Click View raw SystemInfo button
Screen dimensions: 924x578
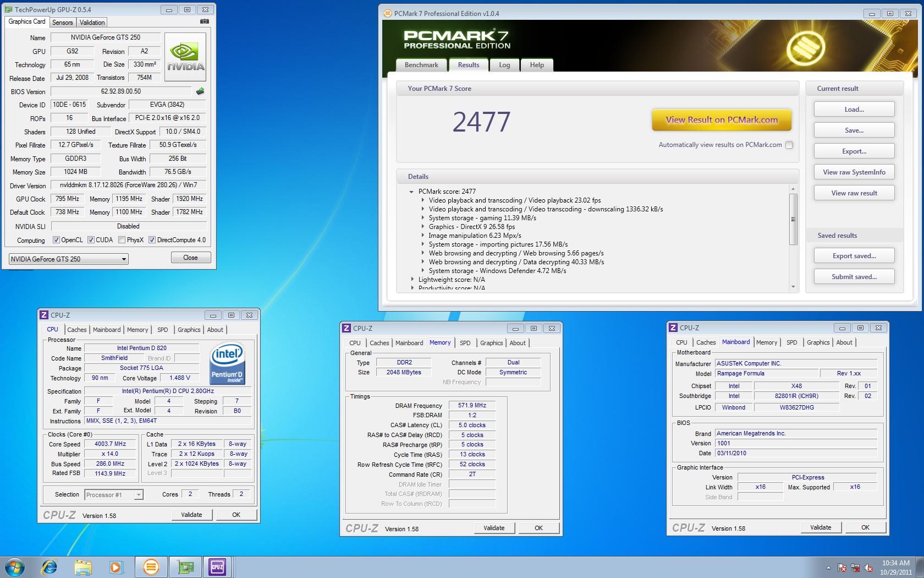[854, 172]
